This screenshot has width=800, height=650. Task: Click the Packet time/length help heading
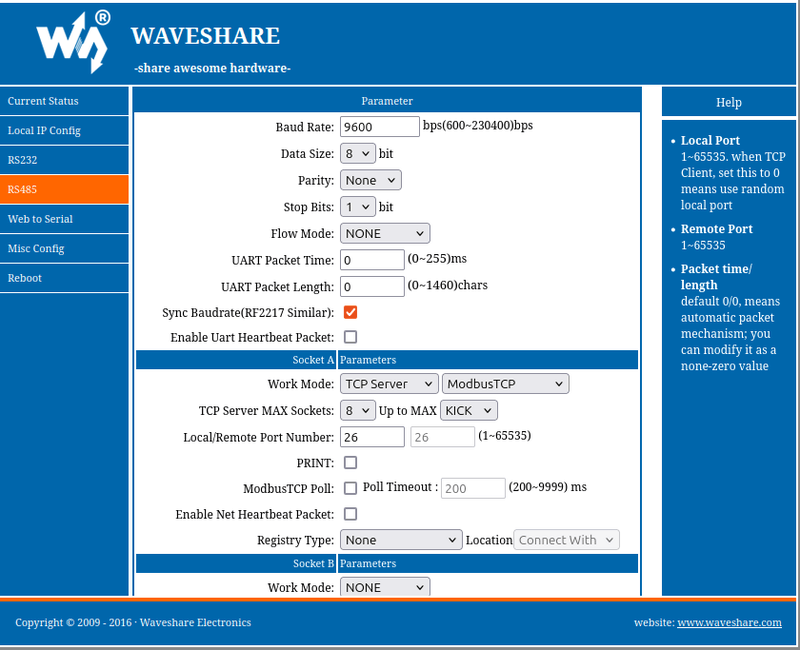[716, 277]
